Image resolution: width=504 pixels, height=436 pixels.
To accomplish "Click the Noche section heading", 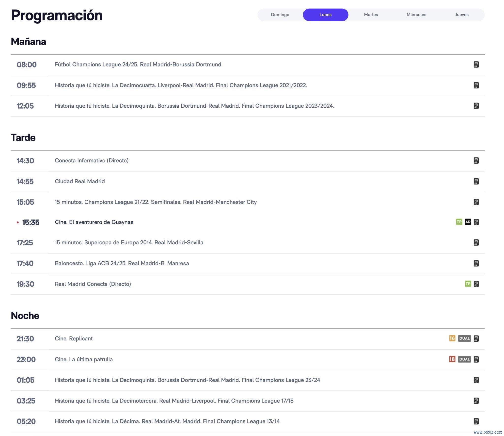I will 25,316.
